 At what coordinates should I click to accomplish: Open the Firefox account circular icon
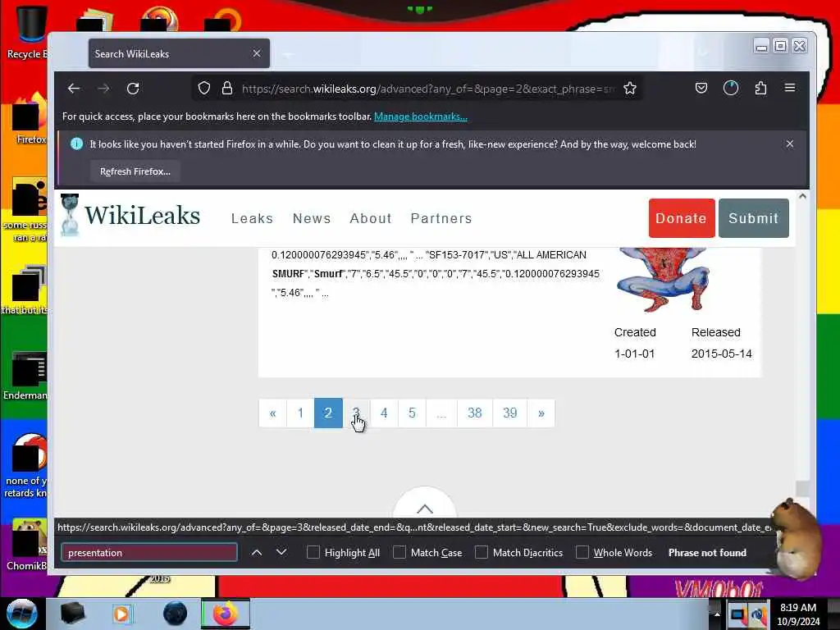[731, 89]
